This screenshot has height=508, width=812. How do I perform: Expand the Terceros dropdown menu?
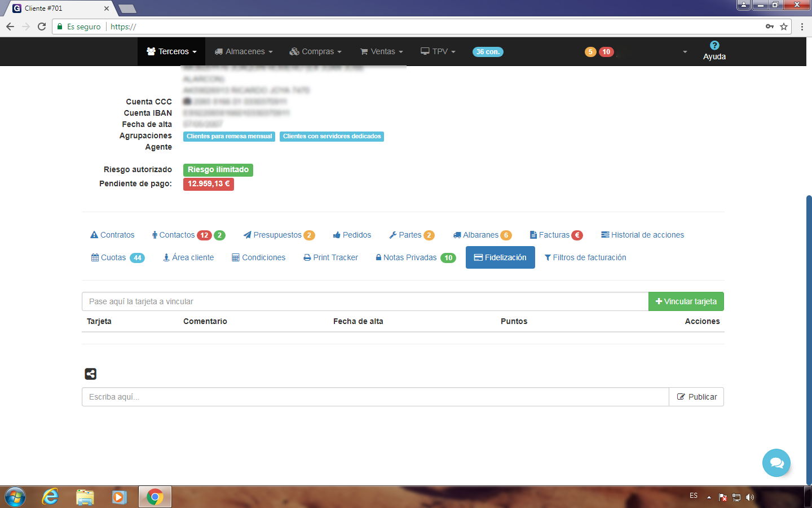(171, 51)
